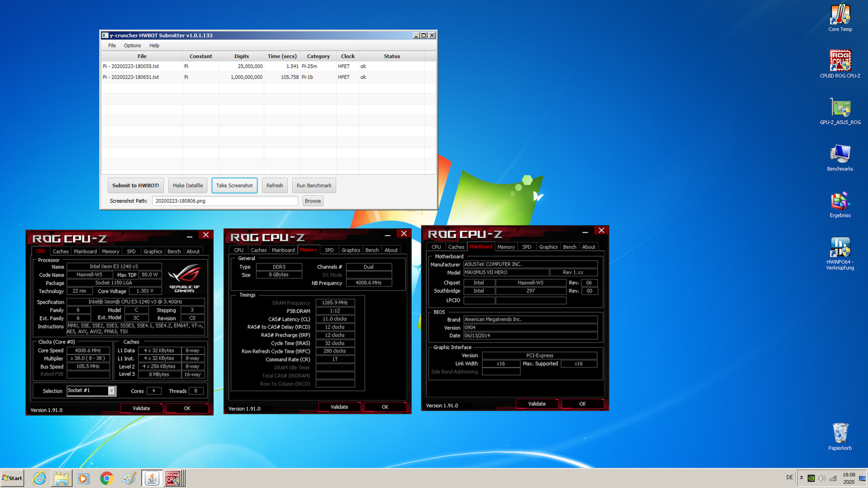Viewport: 868px width, 488px height.
Task: Click OK in left CPU-Z window
Action: pyautogui.click(x=187, y=408)
